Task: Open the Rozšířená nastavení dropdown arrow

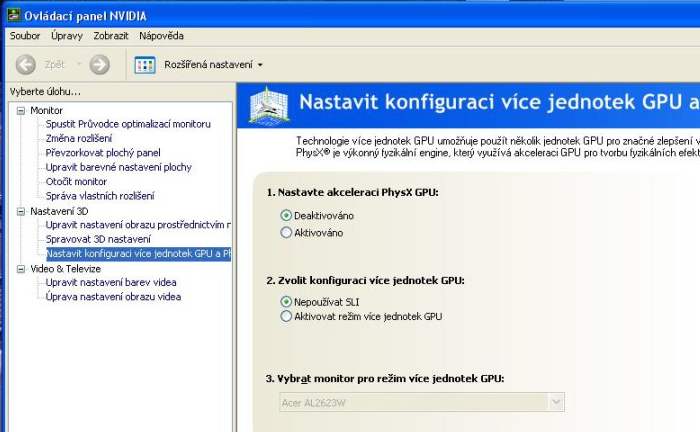Action: [260, 65]
